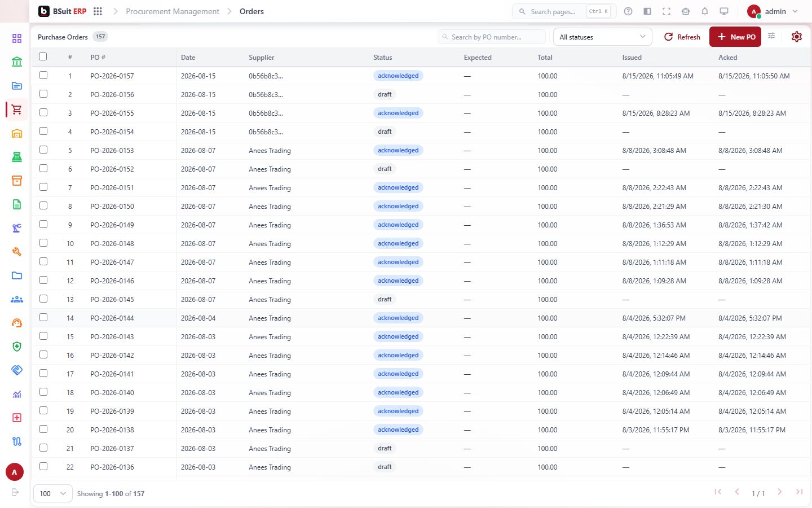
Task: Toggle the sidebar layout panel icon
Action: pos(647,11)
